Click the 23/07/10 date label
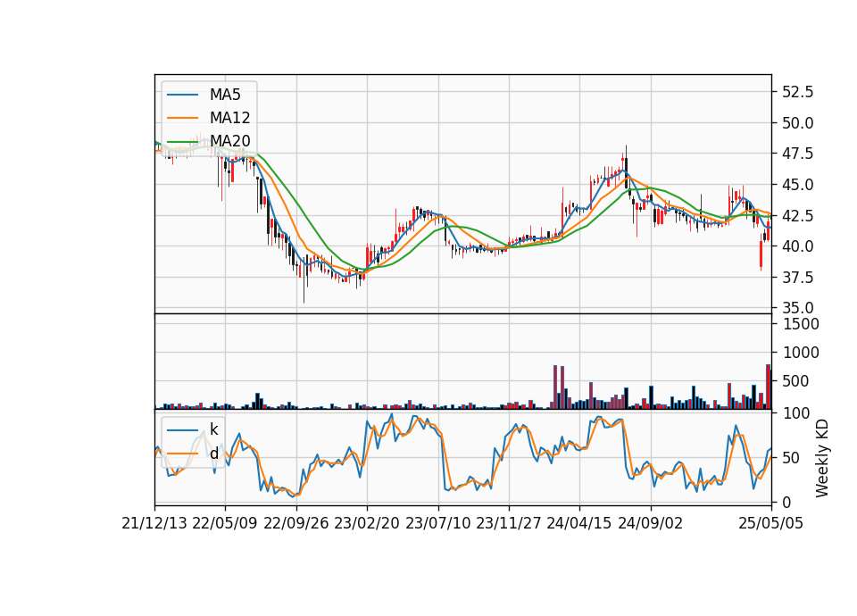 pyautogui.click(x=437, y=523)
